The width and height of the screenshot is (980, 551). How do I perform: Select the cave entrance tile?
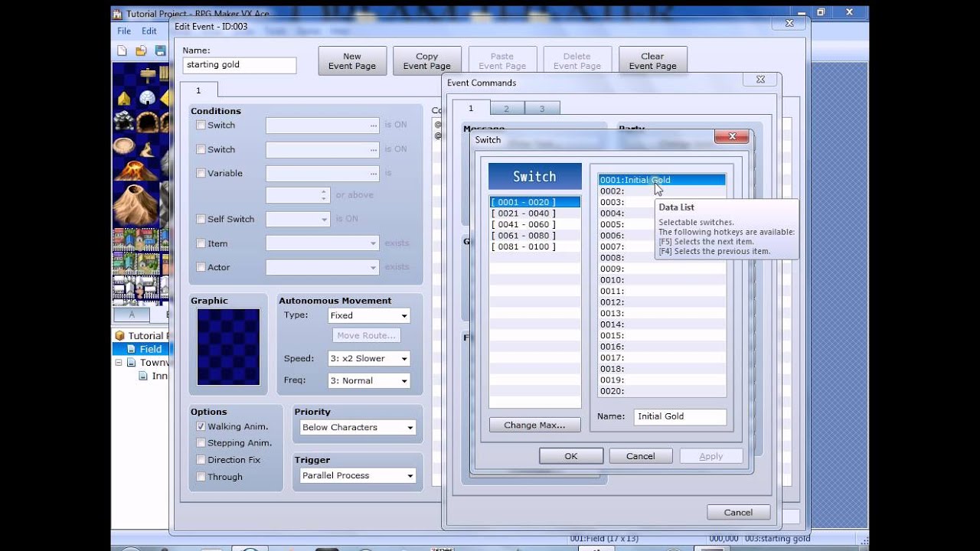pyautogui.click(x=148, y=122)
